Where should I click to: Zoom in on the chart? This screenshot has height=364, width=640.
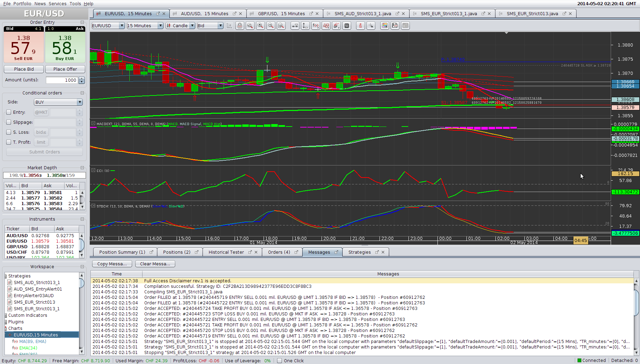click(x=260, y=26)
